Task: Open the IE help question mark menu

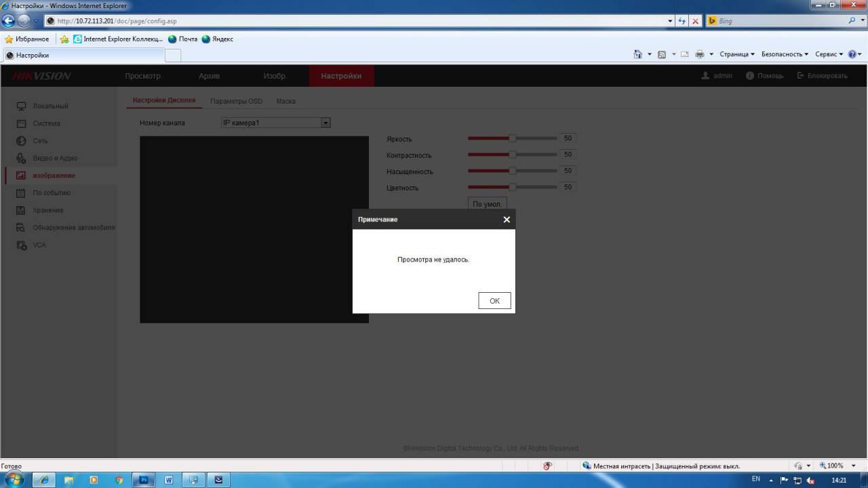Action: click(854, 54)
